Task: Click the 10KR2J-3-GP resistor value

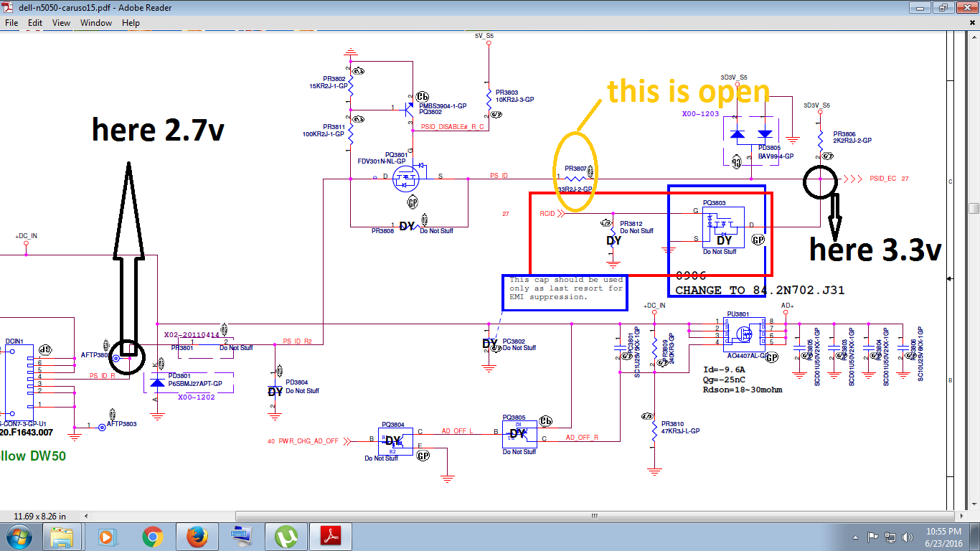Action: click(x=514, y=100)
